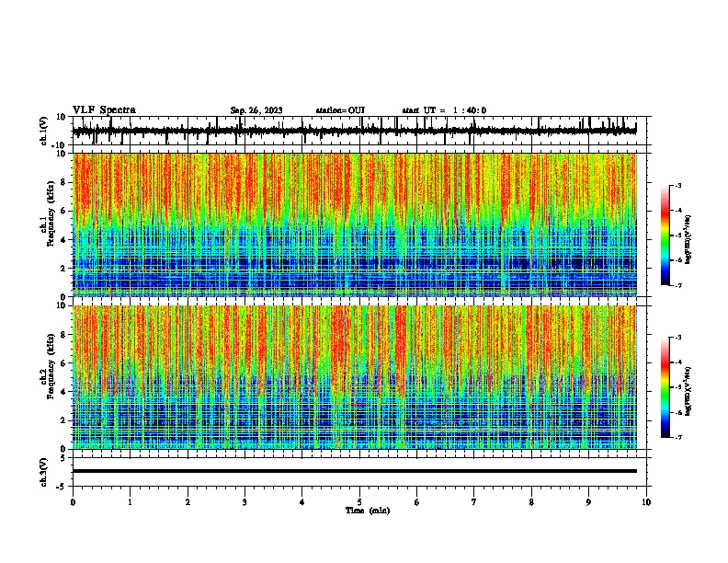Click the time axis tick label '10'

click(646, 502)
